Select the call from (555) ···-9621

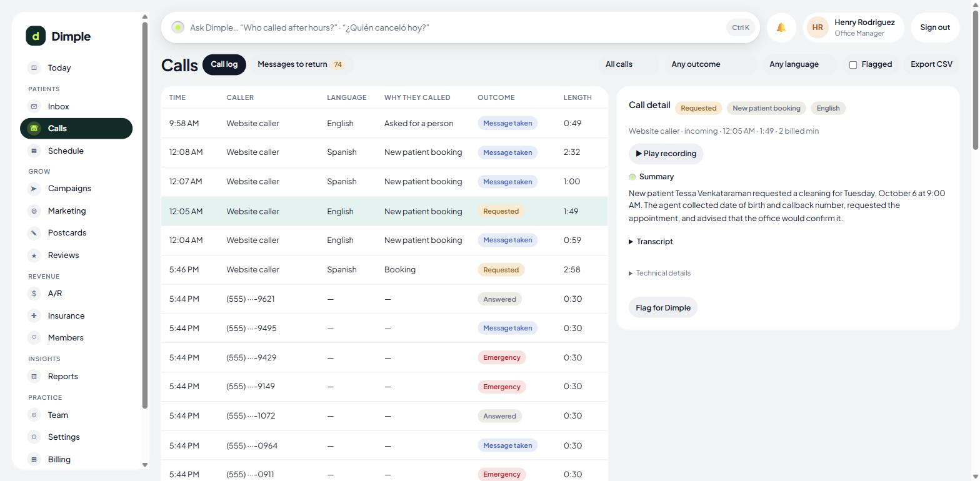(384, 299)
